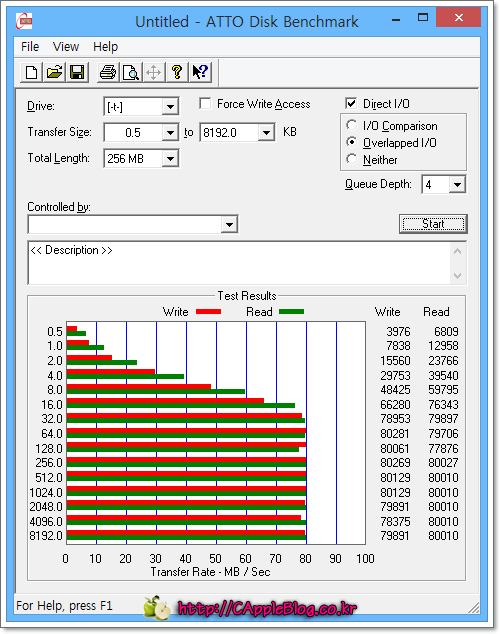Image resolution: width=500 pixels, height=634 pixels.
Task: Enable Force Write Access checkbox
Action: 205,104
